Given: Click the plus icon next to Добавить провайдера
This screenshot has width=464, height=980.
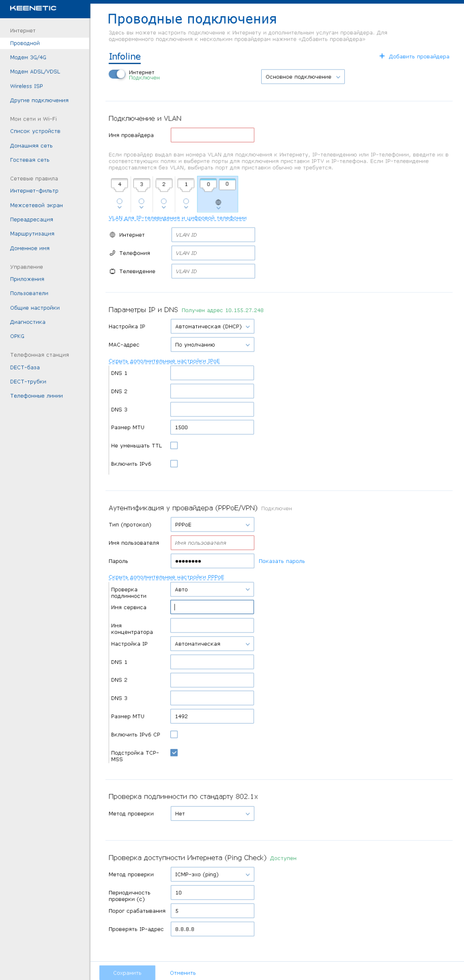Looking at the screenshot, I should (x=382, y=56).
